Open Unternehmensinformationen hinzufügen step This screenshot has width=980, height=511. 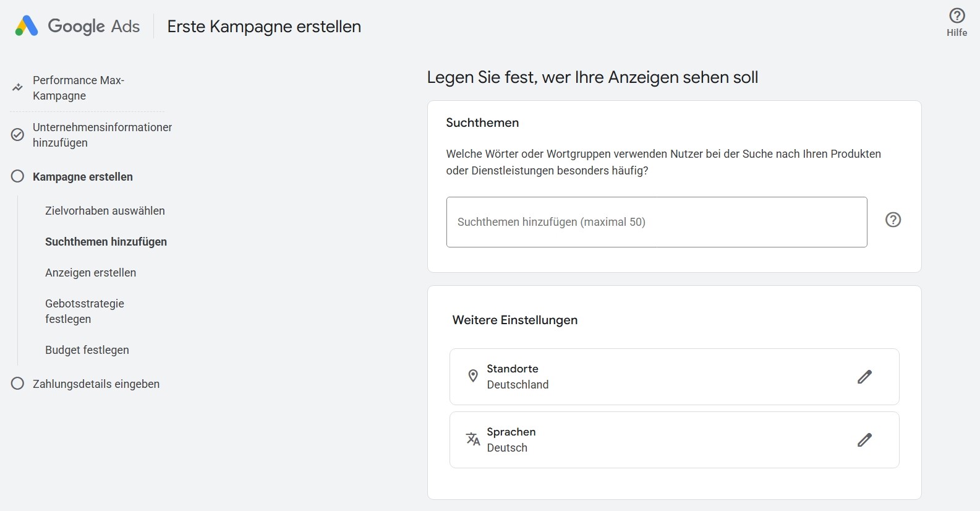point(102,135)
